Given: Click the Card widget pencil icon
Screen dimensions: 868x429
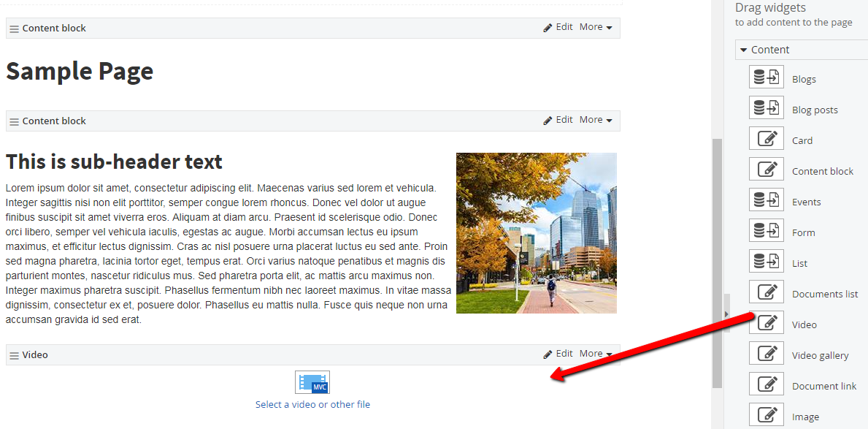Looking at the screenshot, I should click(766, 137).
